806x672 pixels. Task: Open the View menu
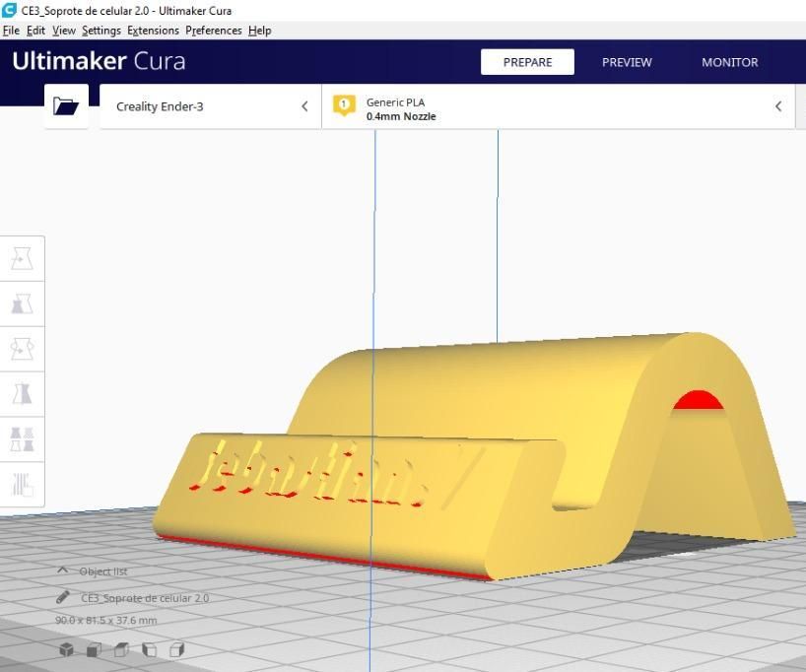coord(64,31)
